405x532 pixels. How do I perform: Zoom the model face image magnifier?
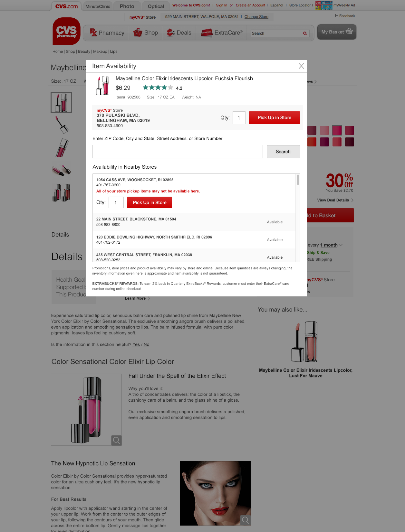tap(246, 520)
